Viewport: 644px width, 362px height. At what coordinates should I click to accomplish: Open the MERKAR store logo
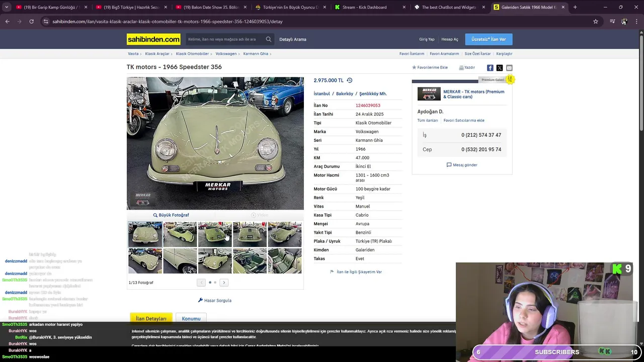coord(429,94)
